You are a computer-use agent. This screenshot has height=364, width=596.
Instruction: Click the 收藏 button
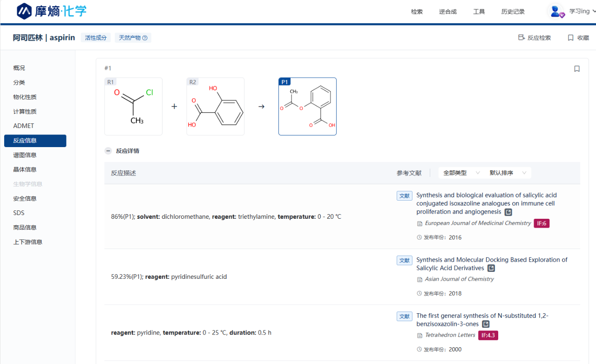[578, 38]
